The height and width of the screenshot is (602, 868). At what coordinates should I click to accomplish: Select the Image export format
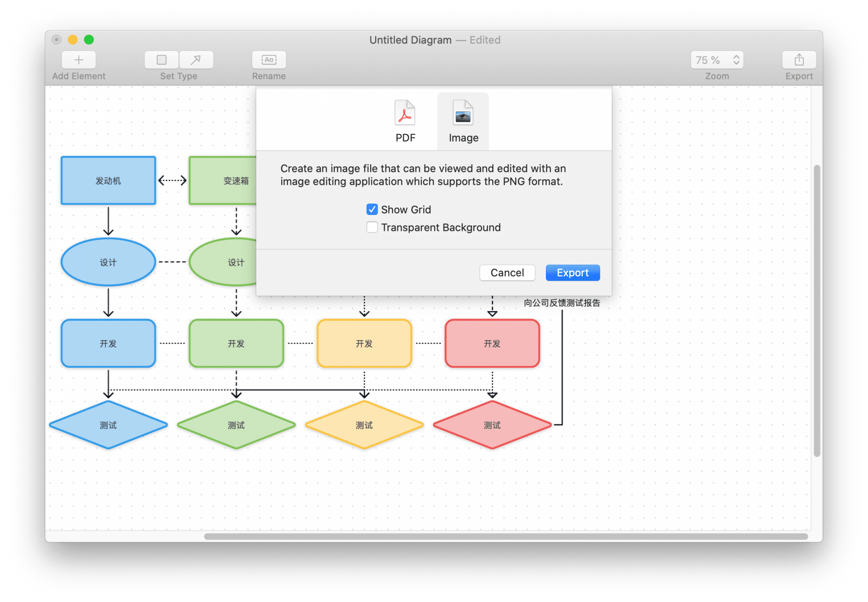coord(463,122)
